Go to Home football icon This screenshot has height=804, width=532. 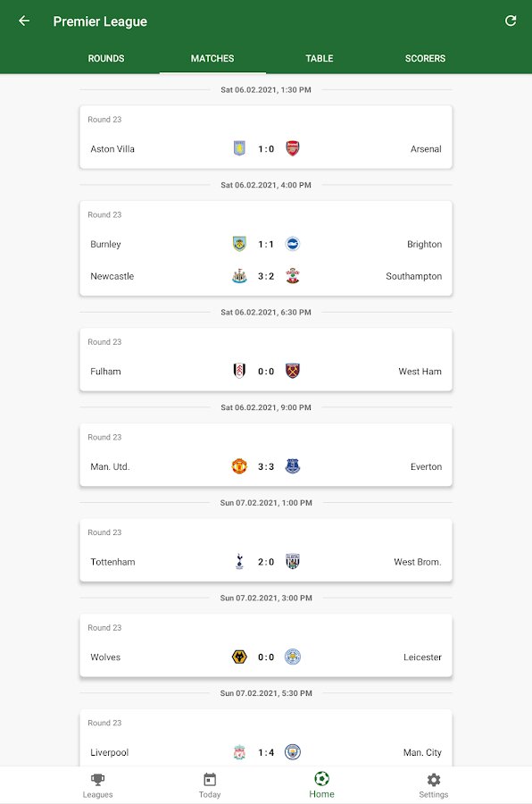click(x=321, y=779)
